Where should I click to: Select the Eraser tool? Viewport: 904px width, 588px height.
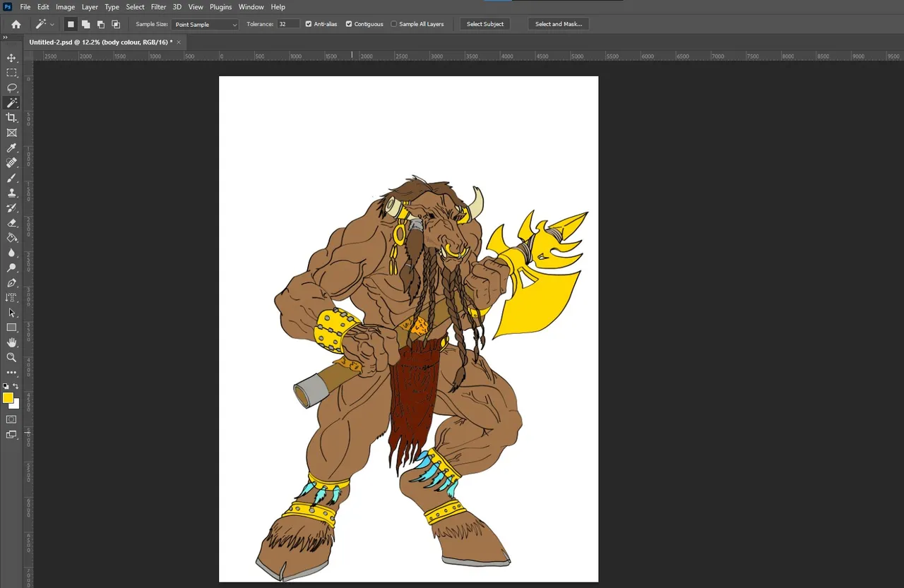coord(11,223)
